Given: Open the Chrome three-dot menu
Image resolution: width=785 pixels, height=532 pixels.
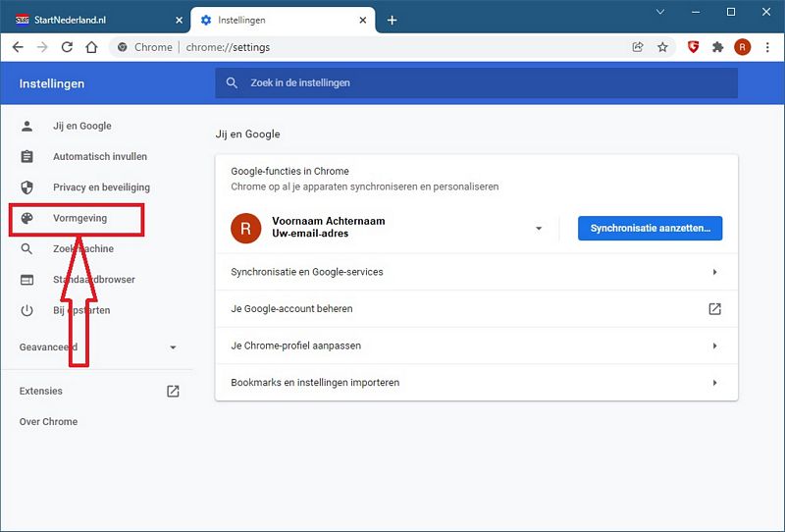Looking at the screenshot, I should tap(767, 47).
